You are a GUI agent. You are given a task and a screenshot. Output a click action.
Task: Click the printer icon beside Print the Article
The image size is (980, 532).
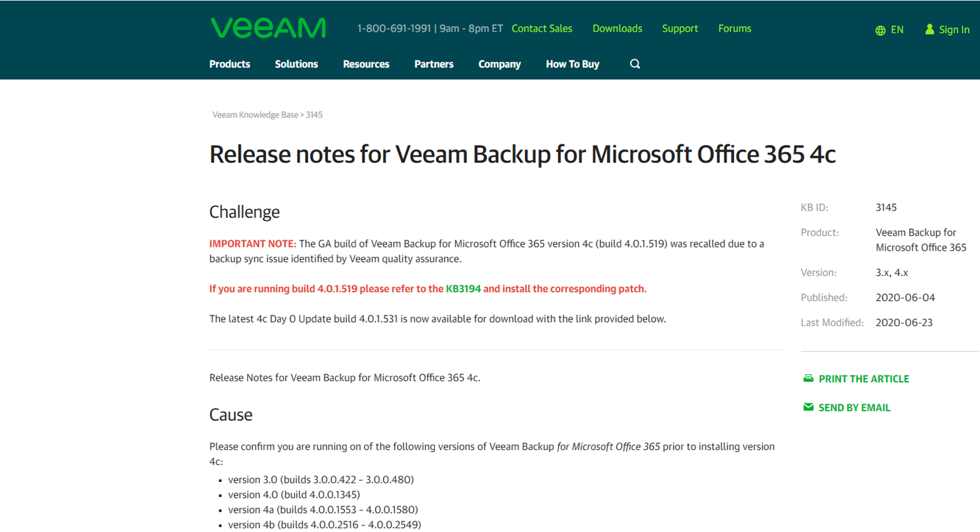pos(808,378)
